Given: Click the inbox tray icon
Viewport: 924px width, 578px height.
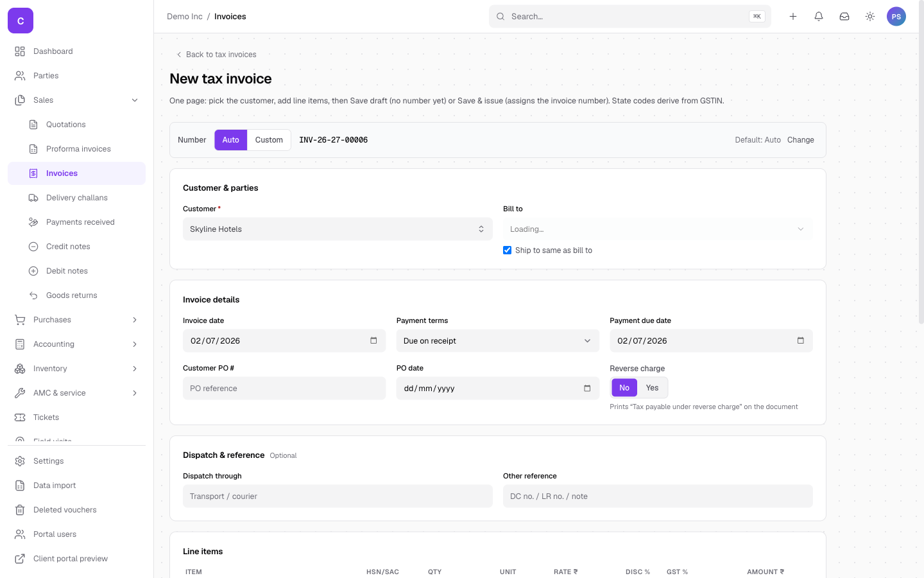Looking at the screenshot, I should coord(844,17).
